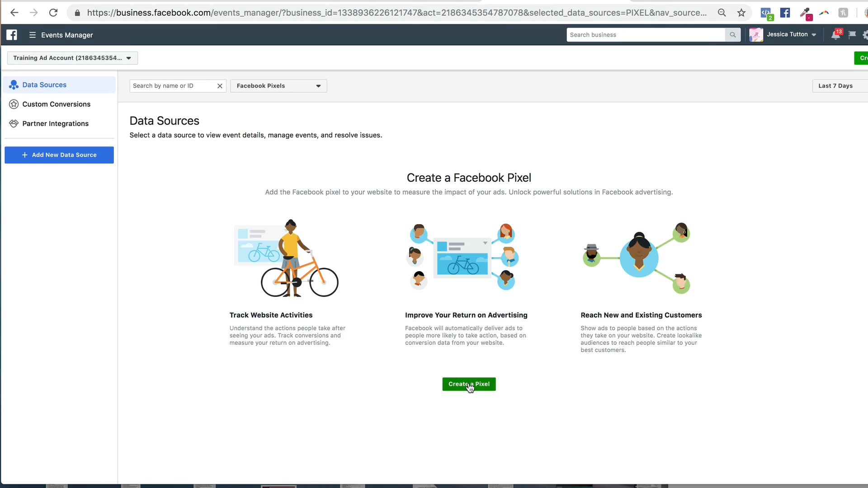Click the Partner Integrations handshake icon

[x=14, y=123]
